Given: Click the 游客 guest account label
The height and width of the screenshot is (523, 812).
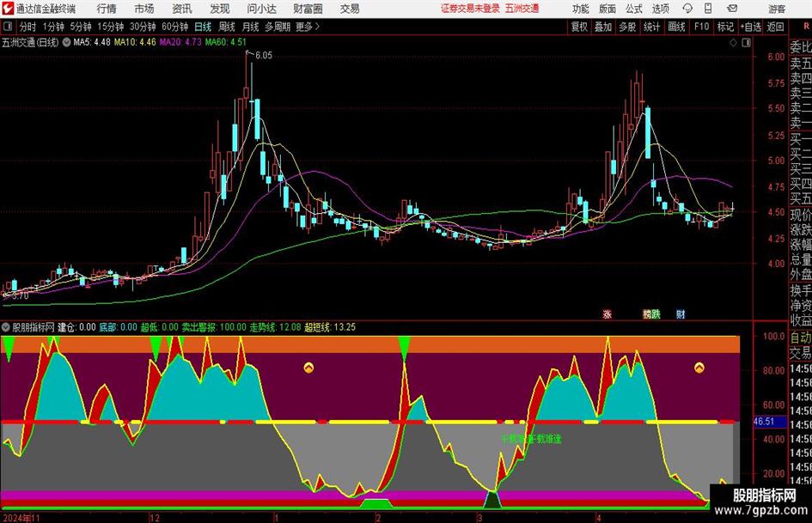Looking at the screenshot, I should tap(777, 9).
